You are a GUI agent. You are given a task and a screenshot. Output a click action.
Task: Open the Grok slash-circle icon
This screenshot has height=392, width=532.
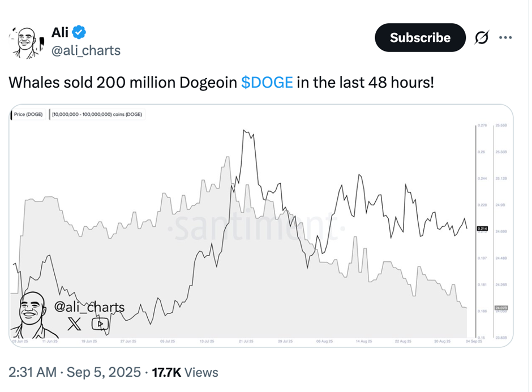[x=480, y=38]
